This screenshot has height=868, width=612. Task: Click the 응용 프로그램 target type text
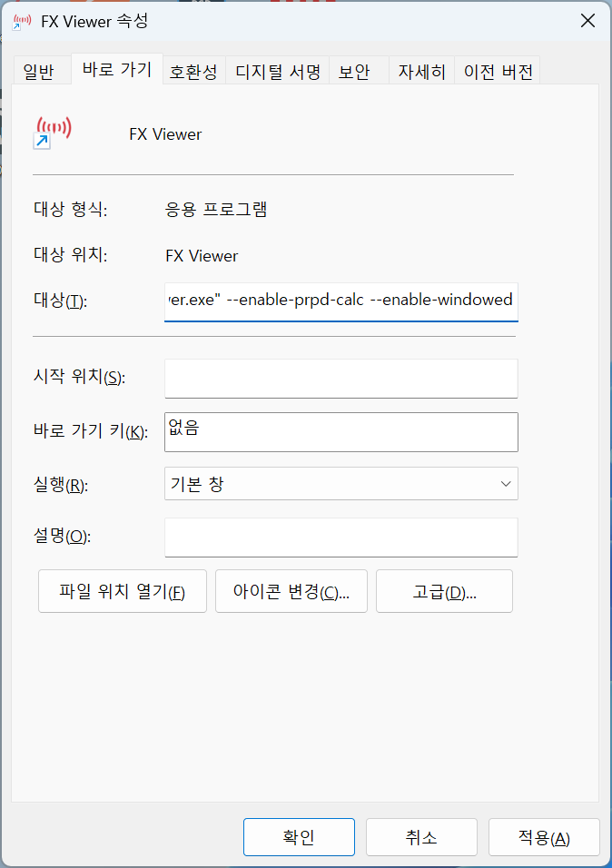tap(216, 210)
